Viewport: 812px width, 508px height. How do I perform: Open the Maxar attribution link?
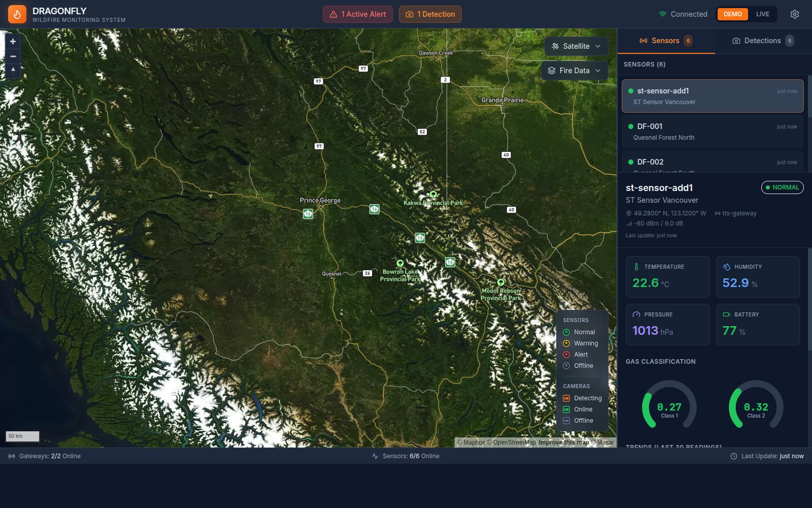[x=602, y=442]
